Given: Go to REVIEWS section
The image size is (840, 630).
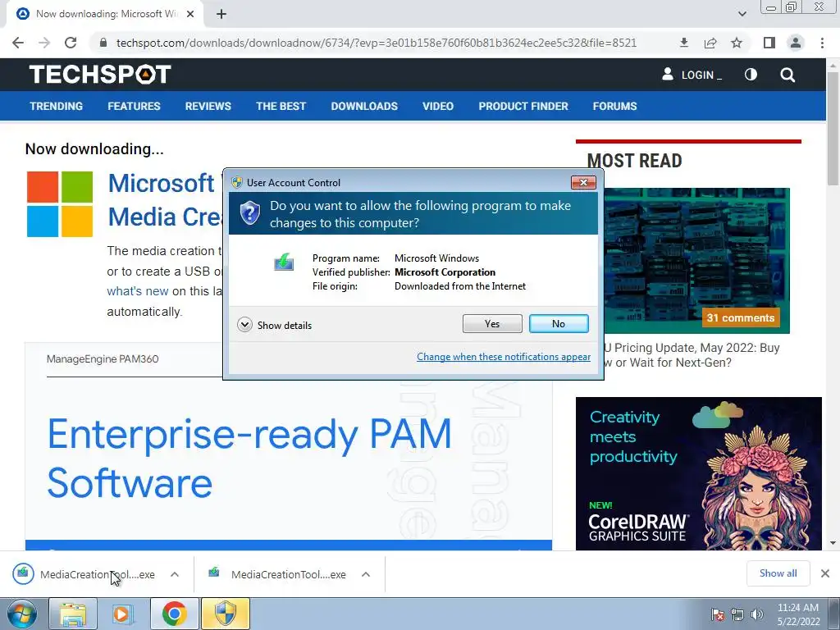Looking at the screenshot, I should 208,106.
